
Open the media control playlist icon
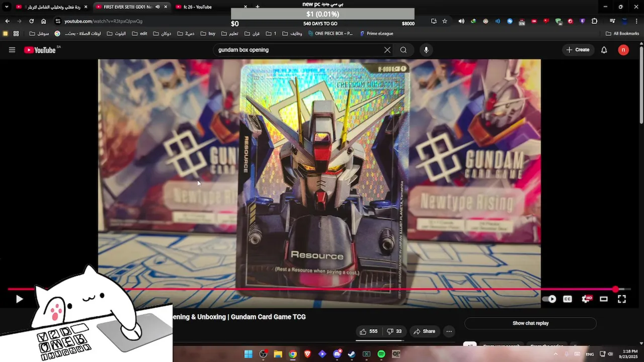612,21
